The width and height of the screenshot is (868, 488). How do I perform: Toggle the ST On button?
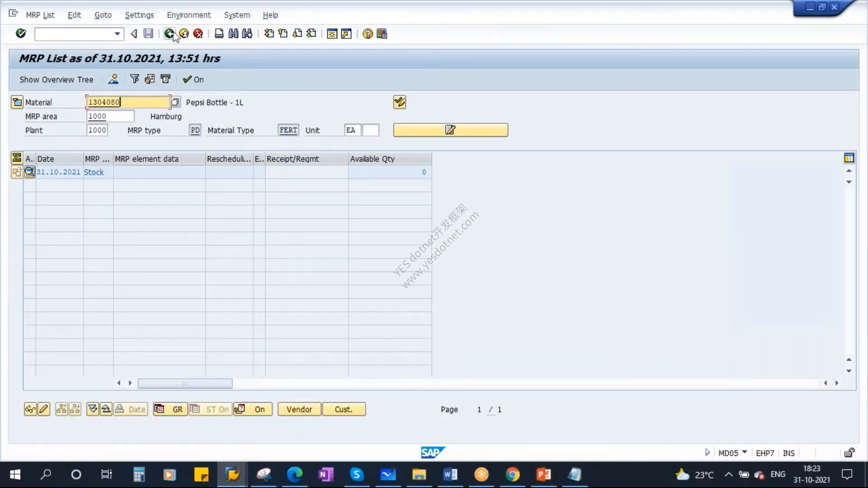[x=210, y=409]
